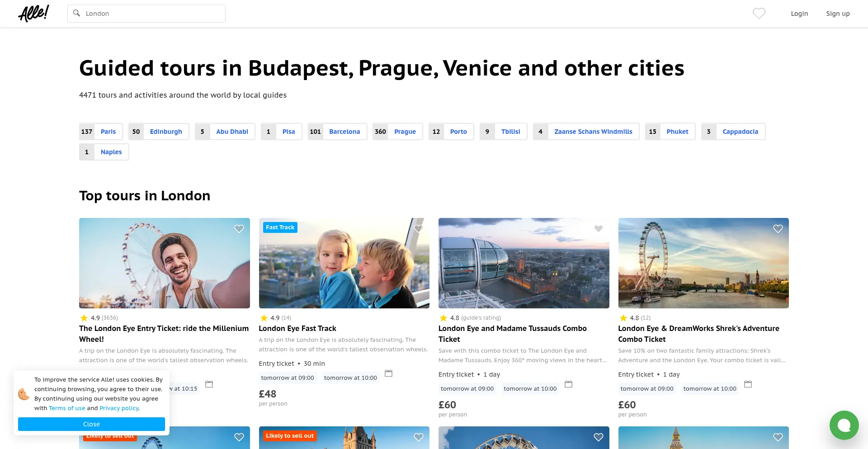This screenshot has width=868, height=449.
Task: Pick tomorrow at 10:00 for Shrek's Adventure Combo
Action: coord(710,389)
